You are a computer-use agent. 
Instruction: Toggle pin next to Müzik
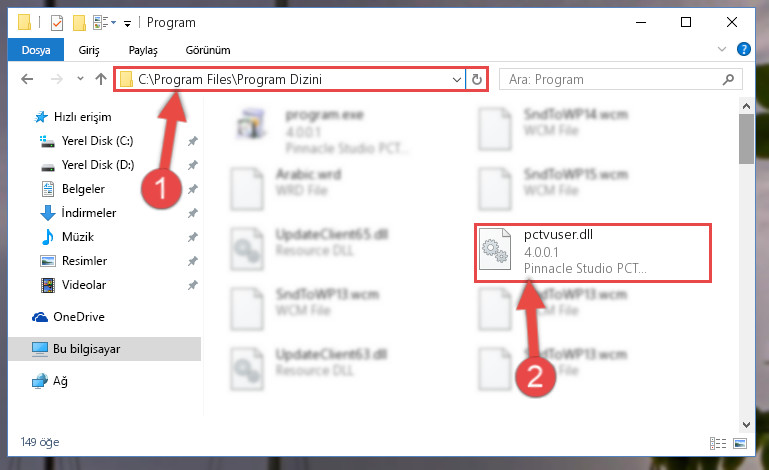coord(193,237)
